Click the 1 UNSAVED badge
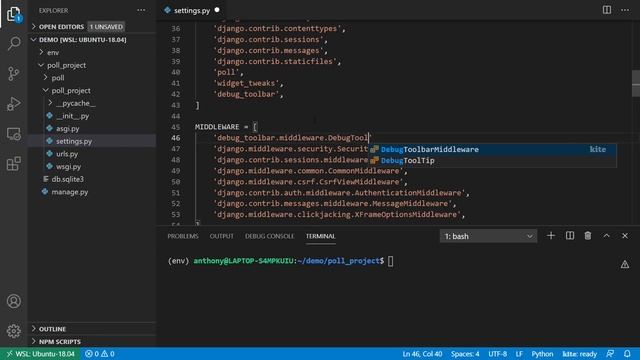The height and width of the screenshot is (360, 640). [x=106, y=27]
